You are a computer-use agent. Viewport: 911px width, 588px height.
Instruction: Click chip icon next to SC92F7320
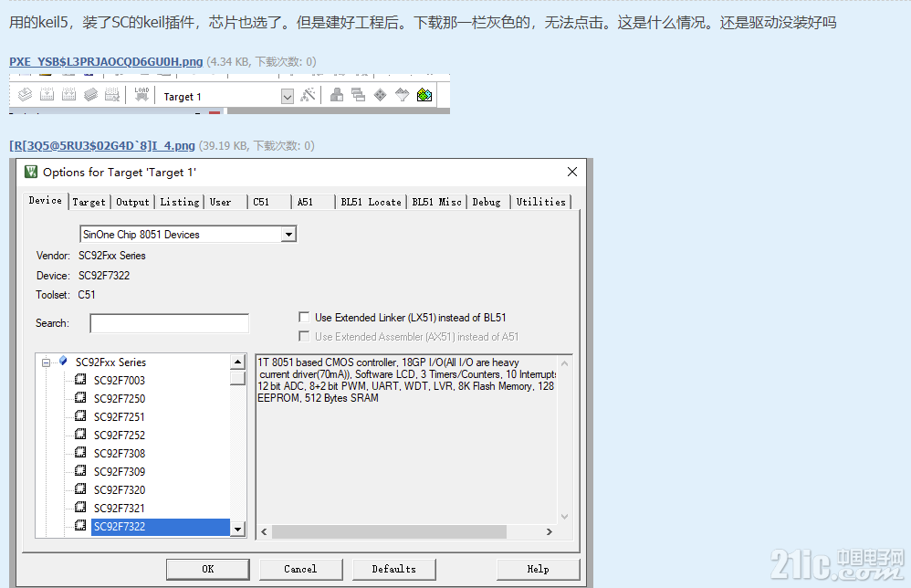[80, 489]
